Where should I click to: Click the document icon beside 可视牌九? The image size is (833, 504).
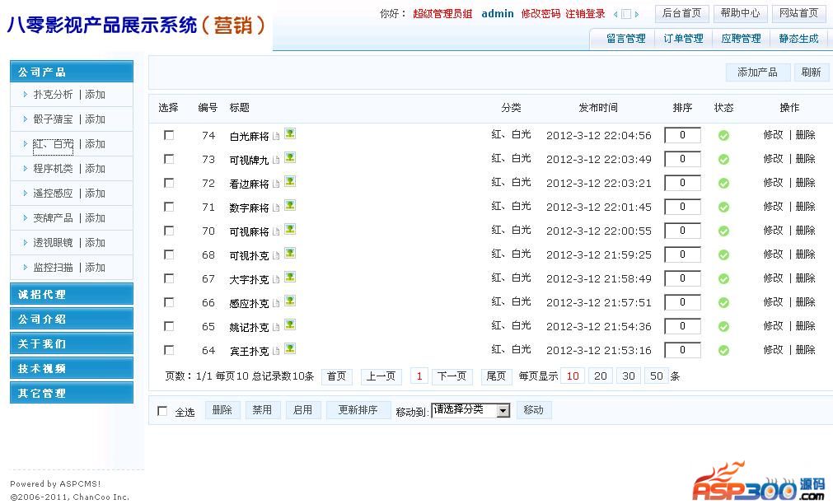pos(277,160)
